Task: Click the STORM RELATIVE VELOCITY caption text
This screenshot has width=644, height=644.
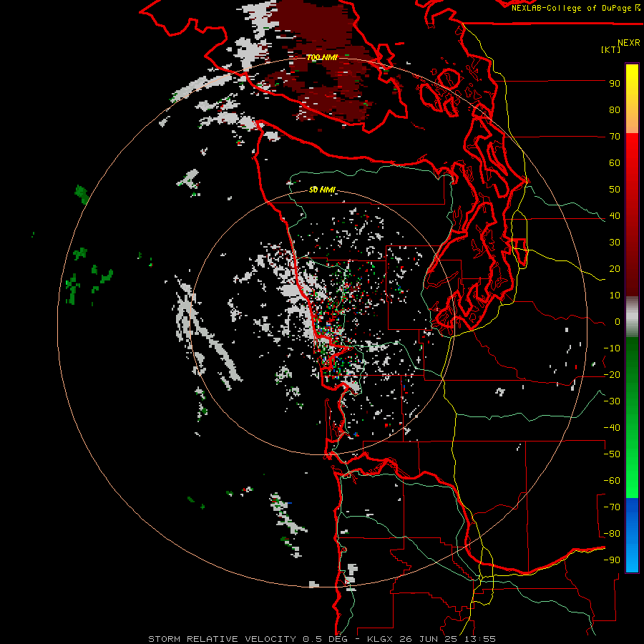Action: click(221, 639)
